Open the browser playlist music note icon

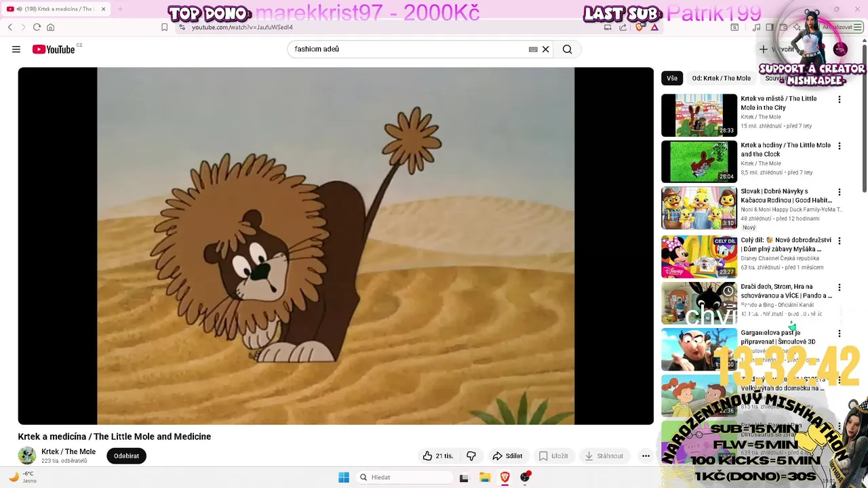[756, 27]
